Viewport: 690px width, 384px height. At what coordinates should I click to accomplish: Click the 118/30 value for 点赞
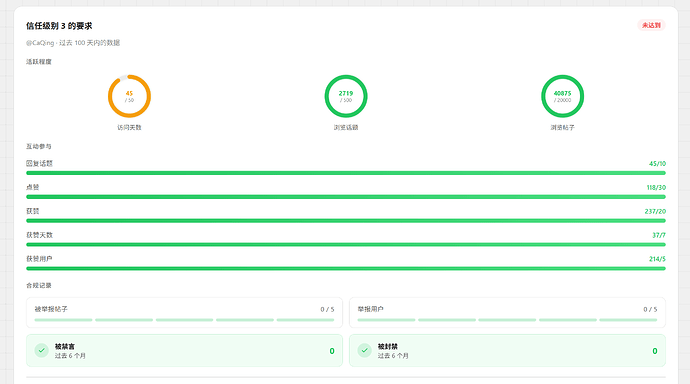click(656, 187)
